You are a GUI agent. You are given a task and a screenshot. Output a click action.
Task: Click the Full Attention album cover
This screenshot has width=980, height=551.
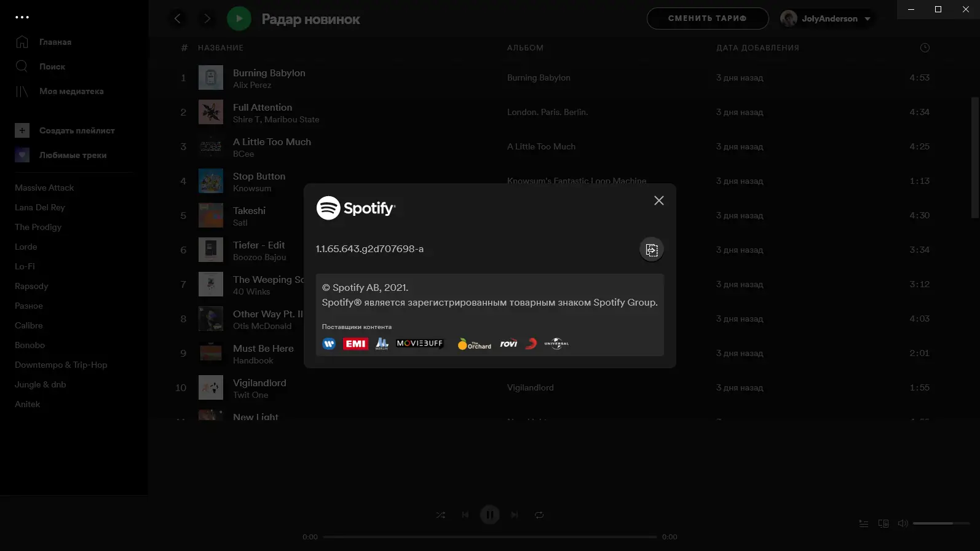click(211, 112)
